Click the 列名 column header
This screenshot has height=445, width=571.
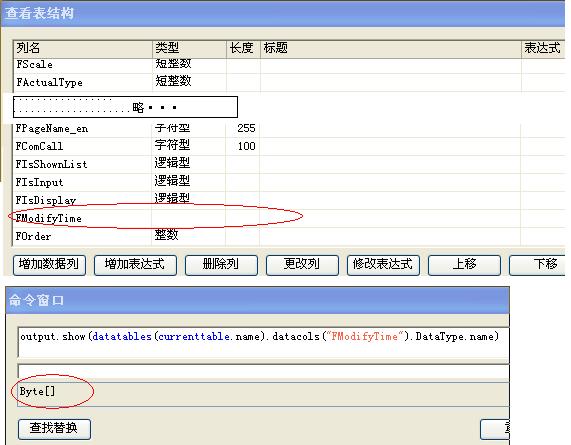(82, 48)
